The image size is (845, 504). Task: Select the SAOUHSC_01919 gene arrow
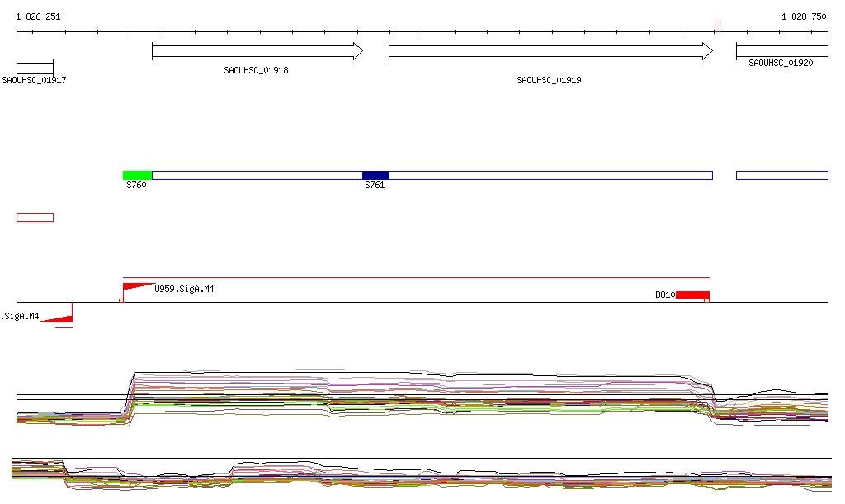[550, 52]
